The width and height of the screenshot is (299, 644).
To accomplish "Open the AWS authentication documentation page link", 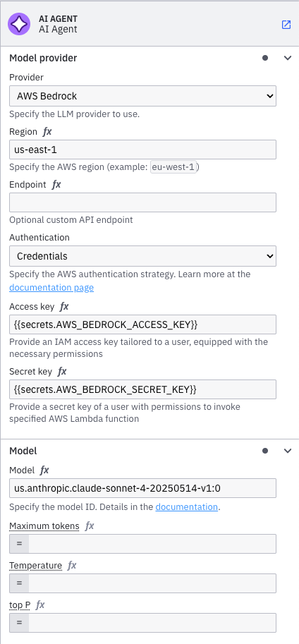I will click(x=51, y=288).
